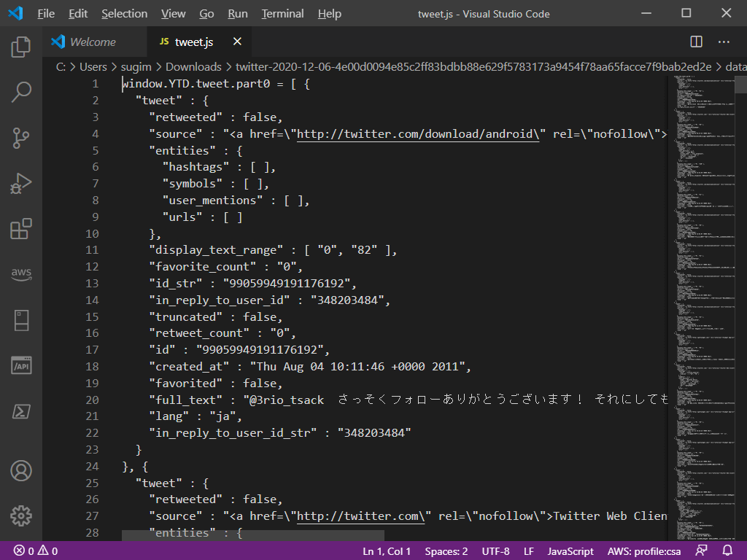Image resolution: width=747 pixels, height=560 pixels.
Task: Click the code minimap overview
Action: click(704, 307)
